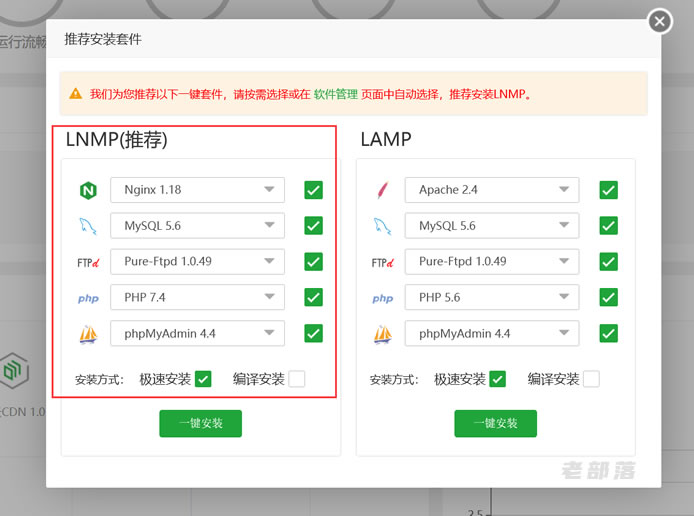
Task: Open the PHP 7.4 version dropdown
Action: click(x=197, y=297)
